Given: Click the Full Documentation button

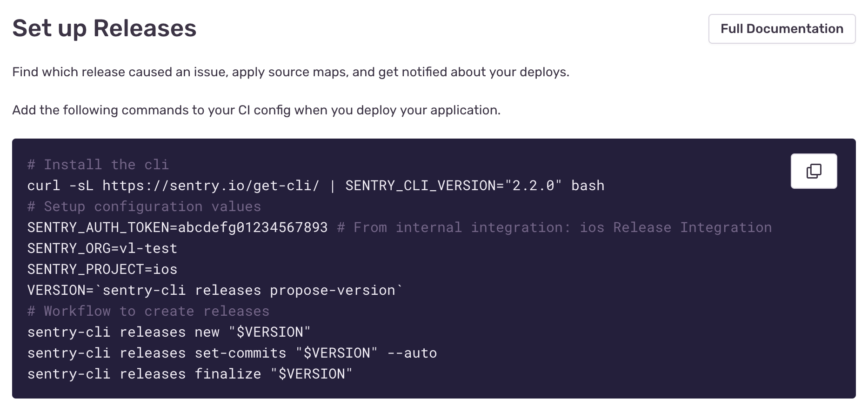Looking at the screenshot, I should pyautogui.click(x=781, y=28).
